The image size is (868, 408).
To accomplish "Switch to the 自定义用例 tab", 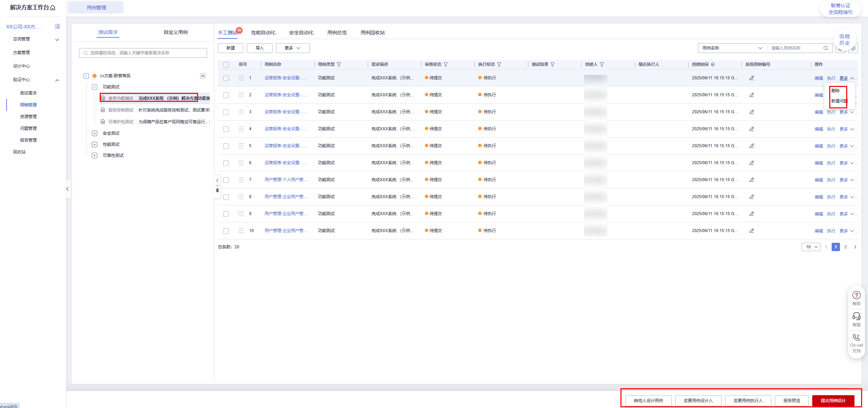I will (176, 32).
